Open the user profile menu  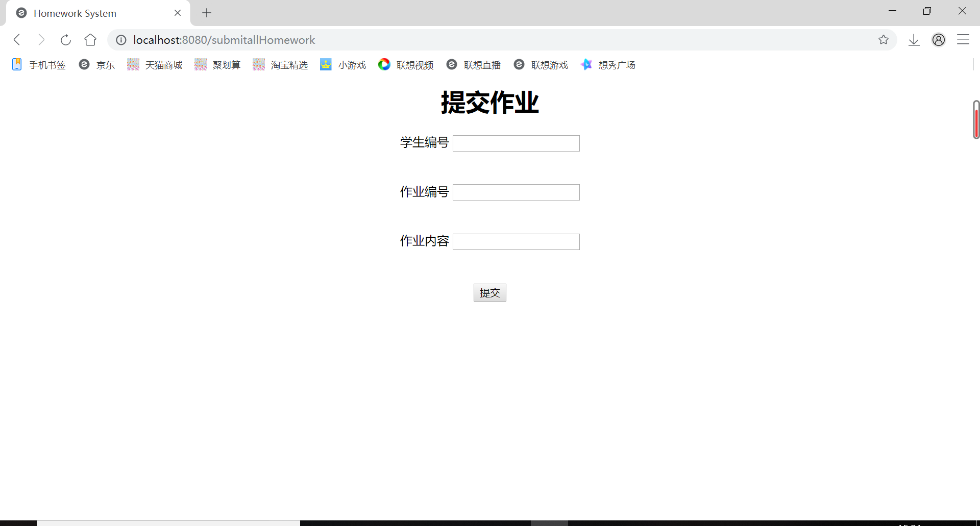point(939,40)
